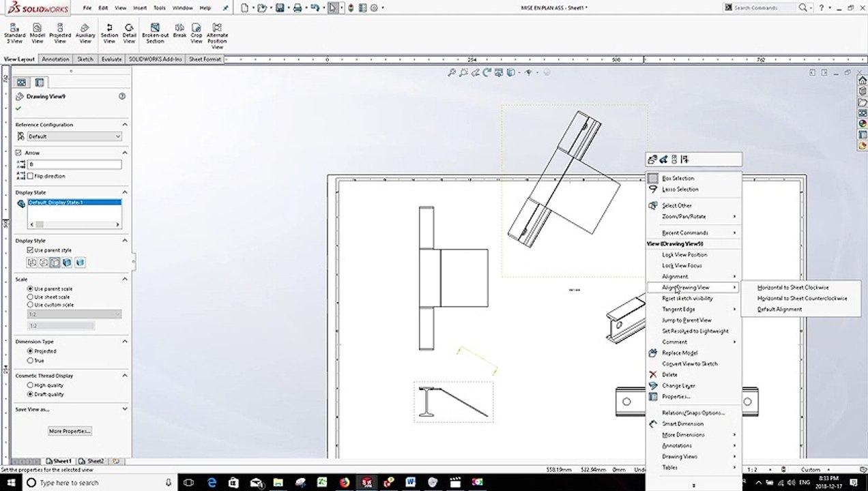
Task: Select Use sheet scale radio button
Action: point(30,297)
